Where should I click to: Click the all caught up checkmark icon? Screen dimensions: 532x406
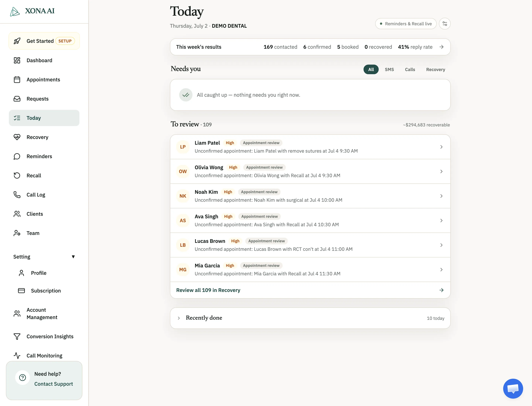[186, 95]
